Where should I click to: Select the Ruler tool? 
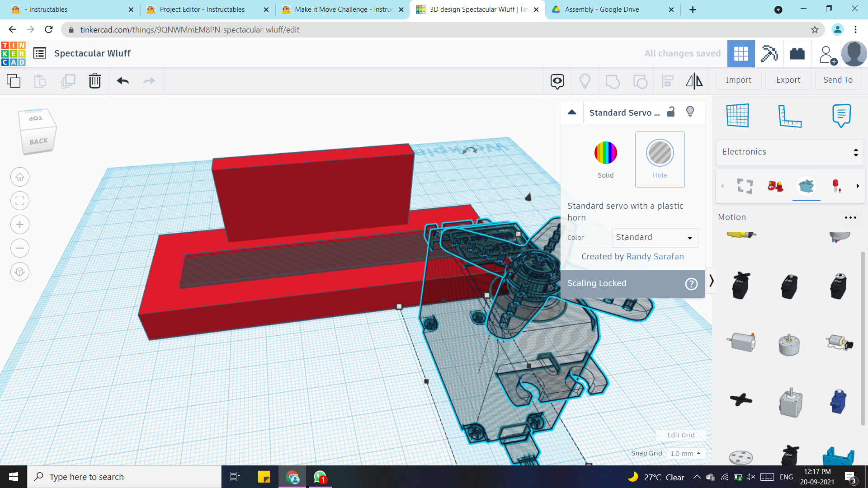pyautogui.click(x=789, y=115)
